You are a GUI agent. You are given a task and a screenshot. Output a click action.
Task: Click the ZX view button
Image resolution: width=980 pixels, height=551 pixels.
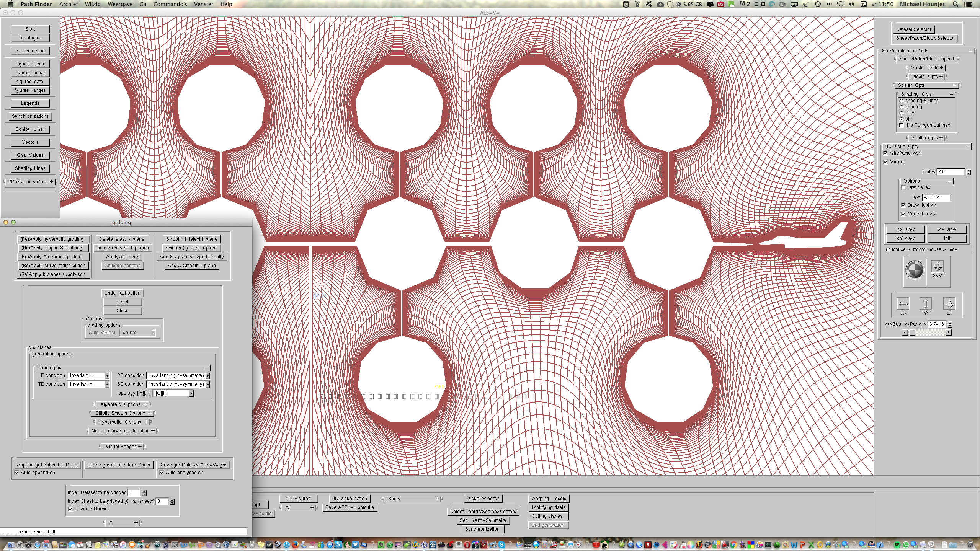905,230
